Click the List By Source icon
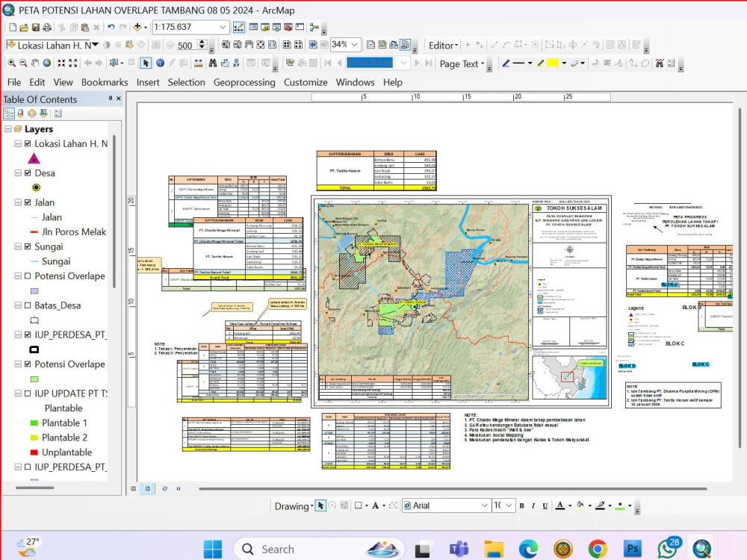 [20, 113]
